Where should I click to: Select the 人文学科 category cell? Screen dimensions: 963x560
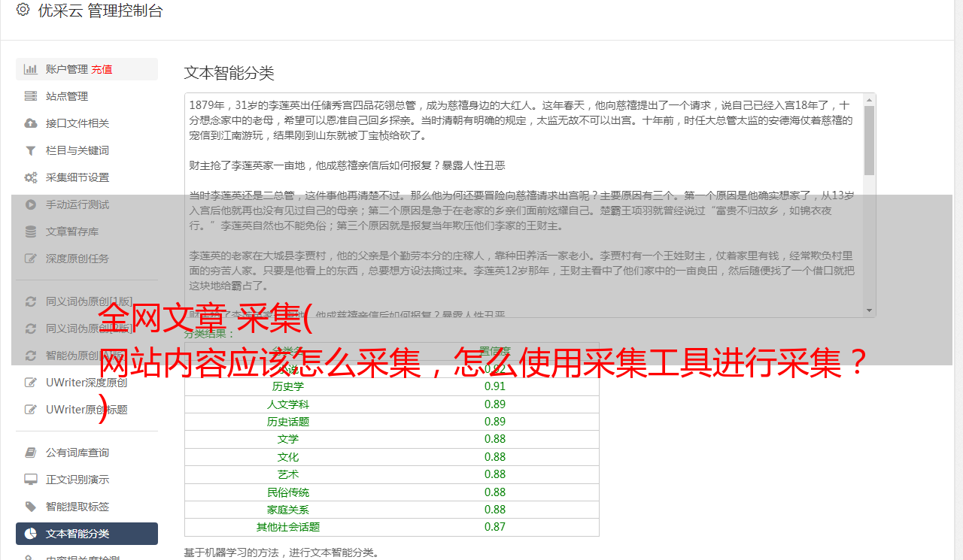288,404
